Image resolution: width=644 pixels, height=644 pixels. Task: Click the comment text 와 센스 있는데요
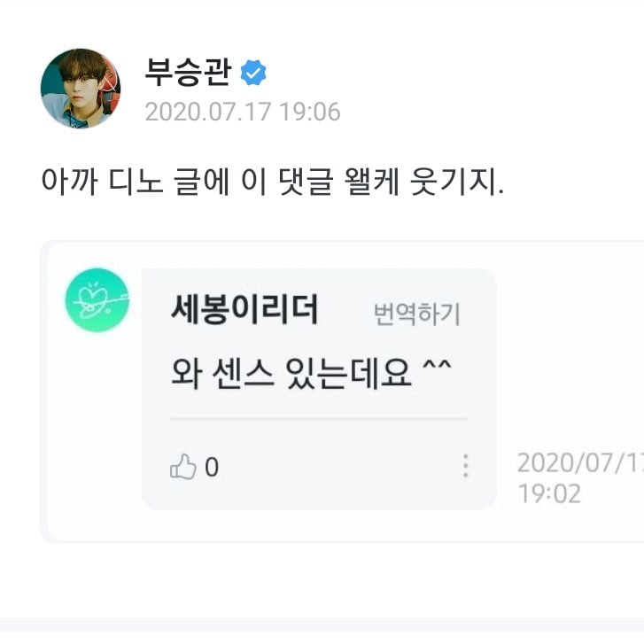tap(311, 373)
